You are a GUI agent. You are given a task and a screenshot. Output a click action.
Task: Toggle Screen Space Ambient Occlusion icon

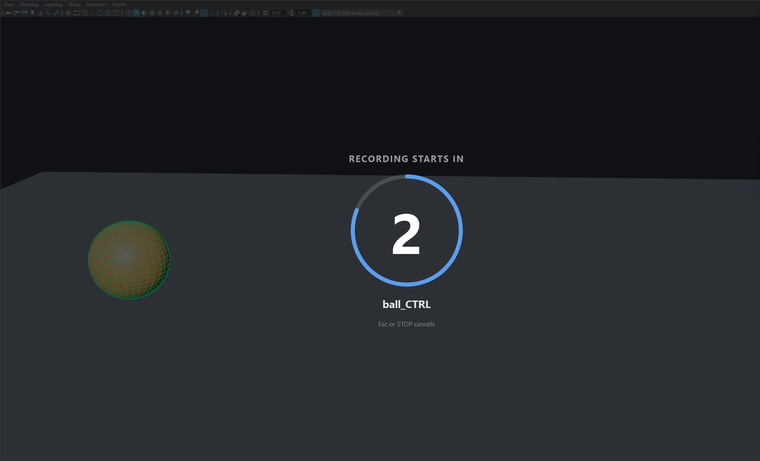tap(188, 13)
